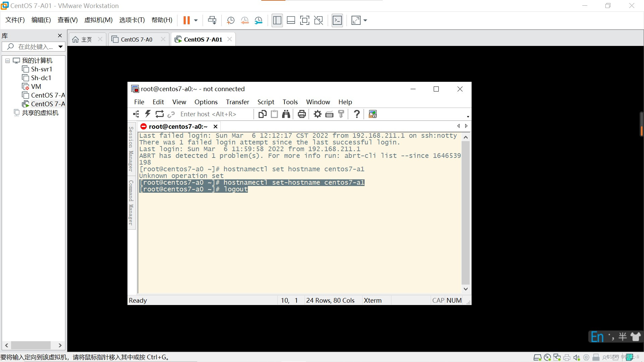Toggle the Session Manager side panel
644x362 pixels.
(x=131, y=149)
